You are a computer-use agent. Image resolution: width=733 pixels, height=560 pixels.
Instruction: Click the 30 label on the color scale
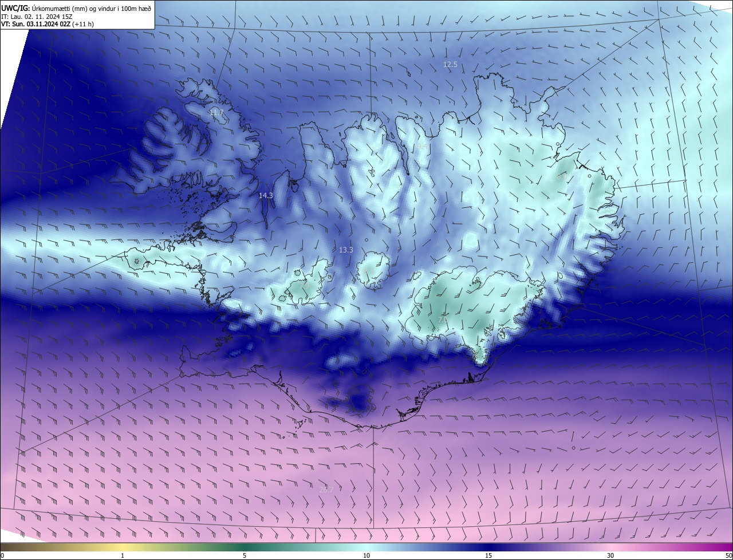(x=610, y=555)
